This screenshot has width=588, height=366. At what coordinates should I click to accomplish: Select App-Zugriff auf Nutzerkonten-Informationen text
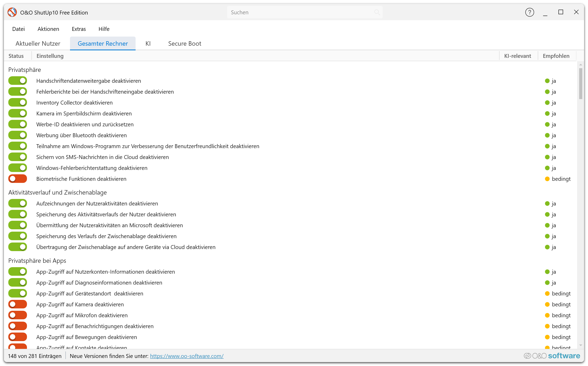106,272
